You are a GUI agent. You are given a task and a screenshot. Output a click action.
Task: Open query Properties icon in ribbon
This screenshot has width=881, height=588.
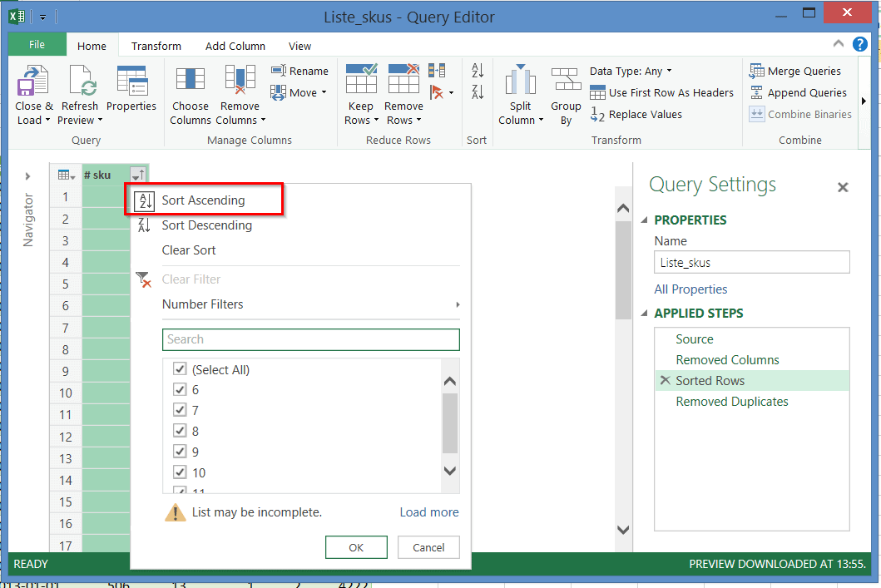131,82
